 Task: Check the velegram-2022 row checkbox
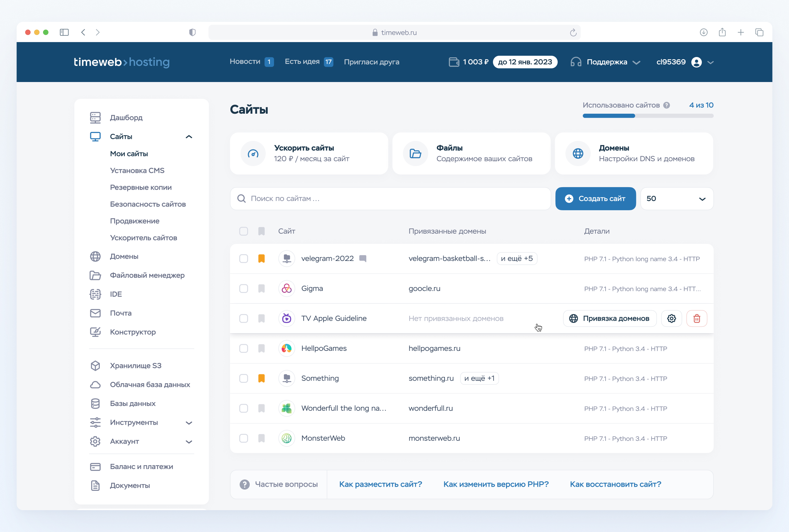point(243,258)
